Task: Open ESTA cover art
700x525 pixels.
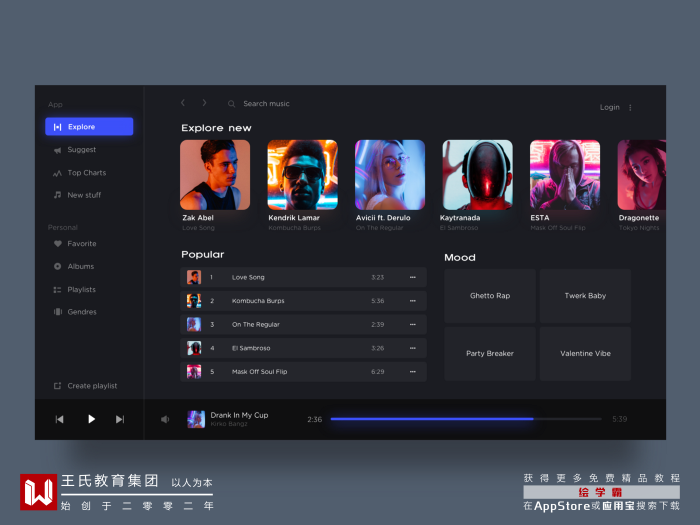Action: tap(565, 175)
